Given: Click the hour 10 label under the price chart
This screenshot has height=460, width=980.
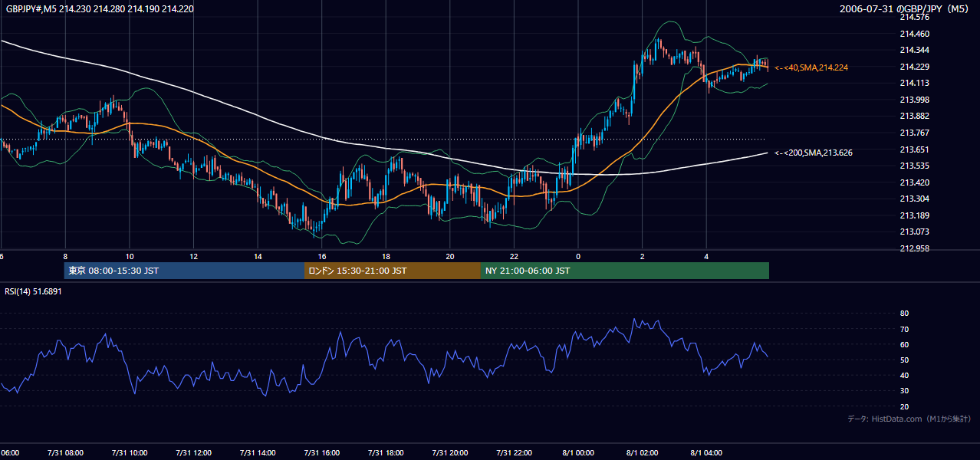Looking at the screenshot, I should (x=130, y=256).
